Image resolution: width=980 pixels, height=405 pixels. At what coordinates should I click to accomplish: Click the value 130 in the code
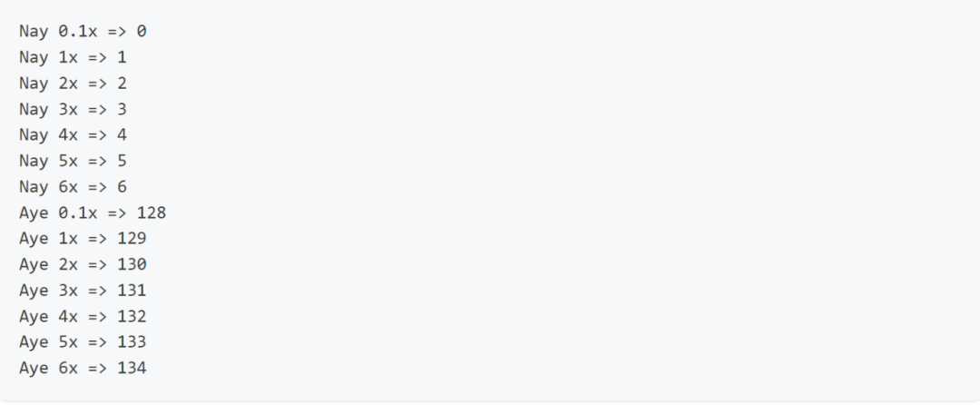132,264
